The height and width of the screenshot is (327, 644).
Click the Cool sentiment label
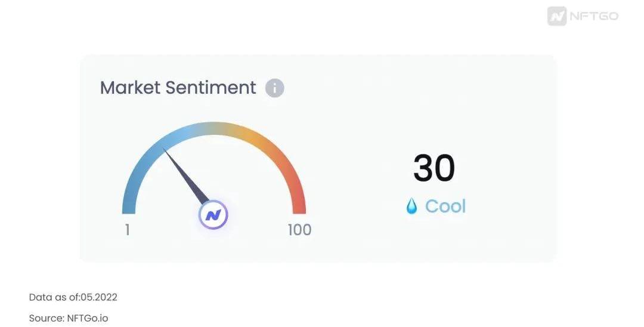point(445,206)
